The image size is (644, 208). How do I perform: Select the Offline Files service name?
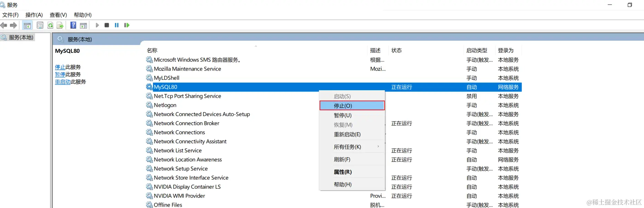(168, 205)
